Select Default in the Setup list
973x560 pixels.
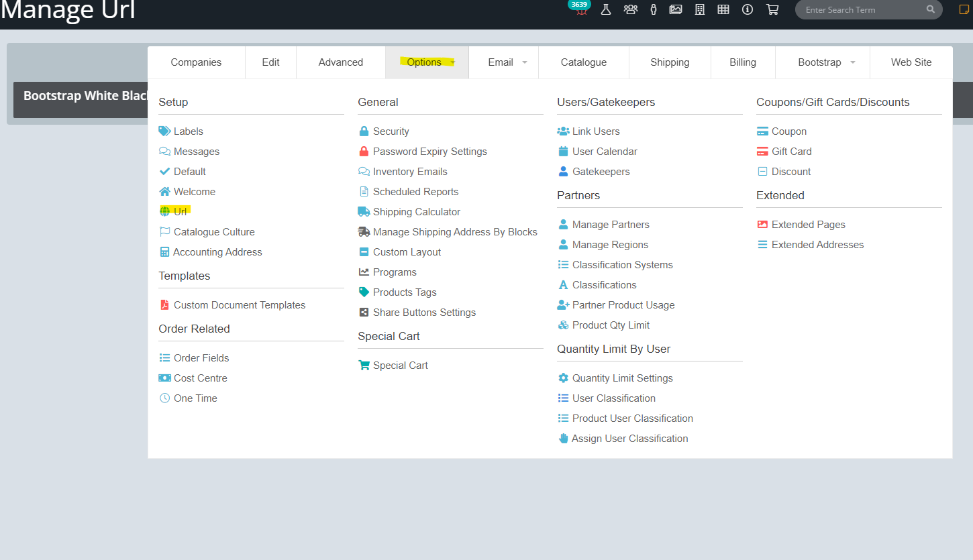coord(190,172)
